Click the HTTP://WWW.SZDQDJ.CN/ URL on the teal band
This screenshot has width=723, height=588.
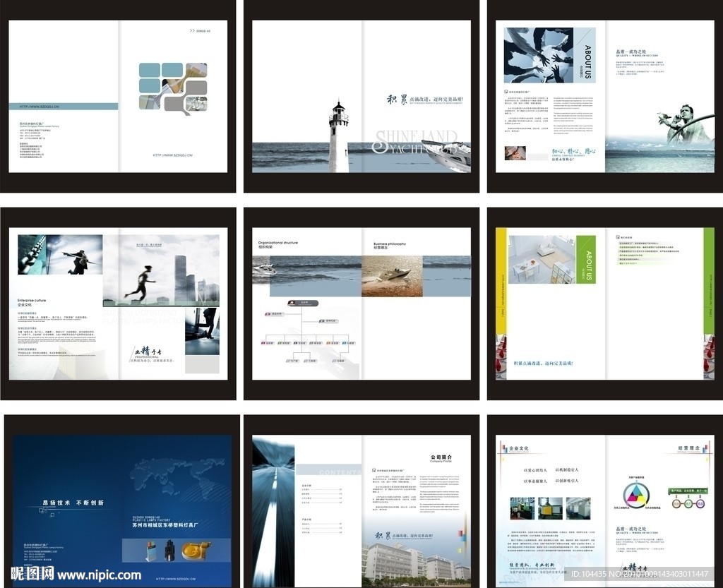[40, 107]
